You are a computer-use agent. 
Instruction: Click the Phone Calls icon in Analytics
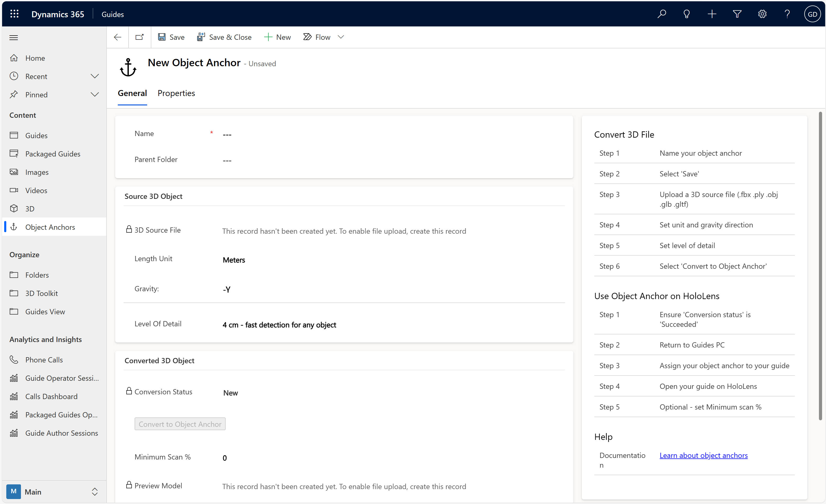click(x=14, y=360)
